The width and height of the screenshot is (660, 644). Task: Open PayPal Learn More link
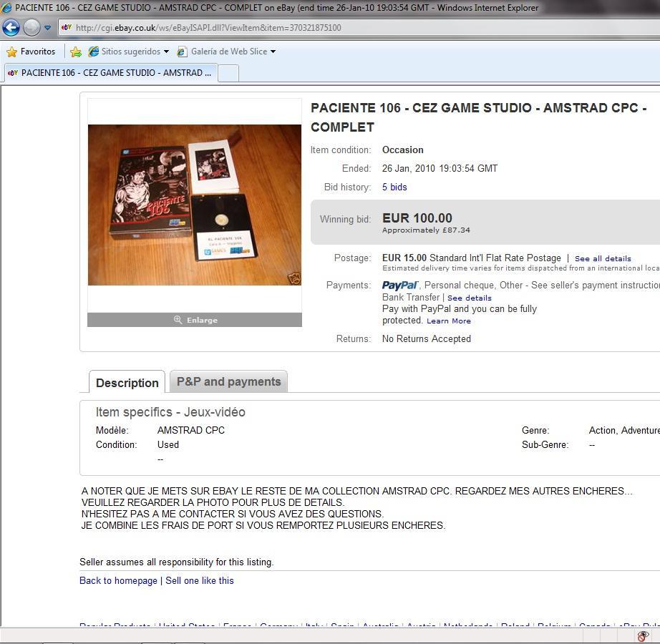[449, 321]
